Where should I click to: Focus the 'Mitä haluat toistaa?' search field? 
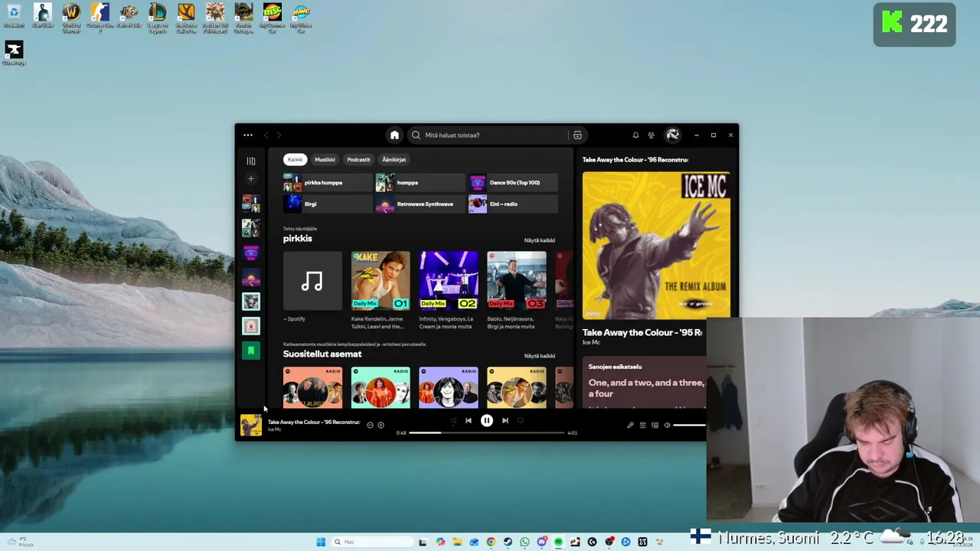(x=490, y=135)
